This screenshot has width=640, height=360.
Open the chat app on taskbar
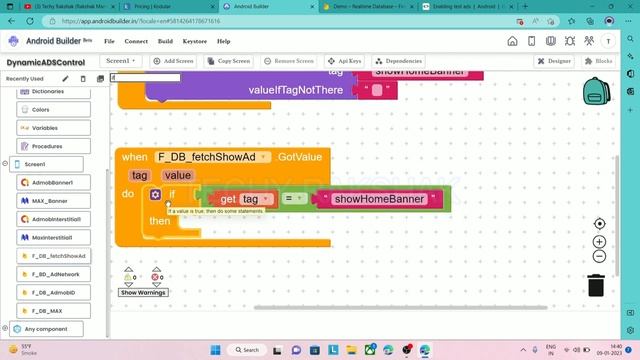click(x=296, y=350)
